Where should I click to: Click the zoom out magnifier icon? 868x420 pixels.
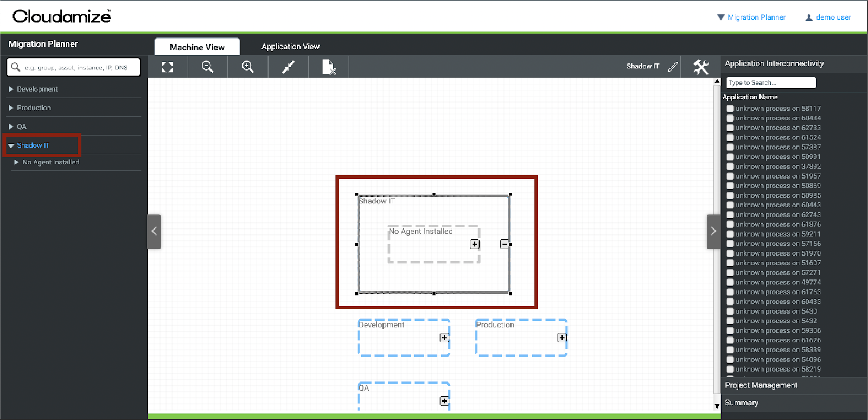207,67
